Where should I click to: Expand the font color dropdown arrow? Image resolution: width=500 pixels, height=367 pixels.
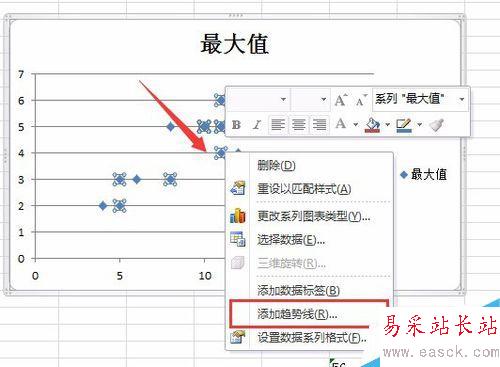point(356,125)
